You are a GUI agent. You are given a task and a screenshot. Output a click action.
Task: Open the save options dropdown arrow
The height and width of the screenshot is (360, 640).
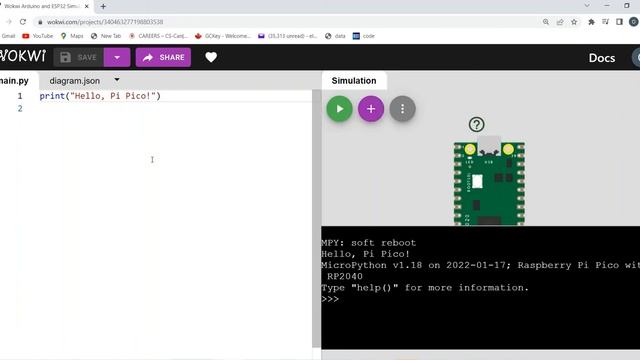[117, 57]
